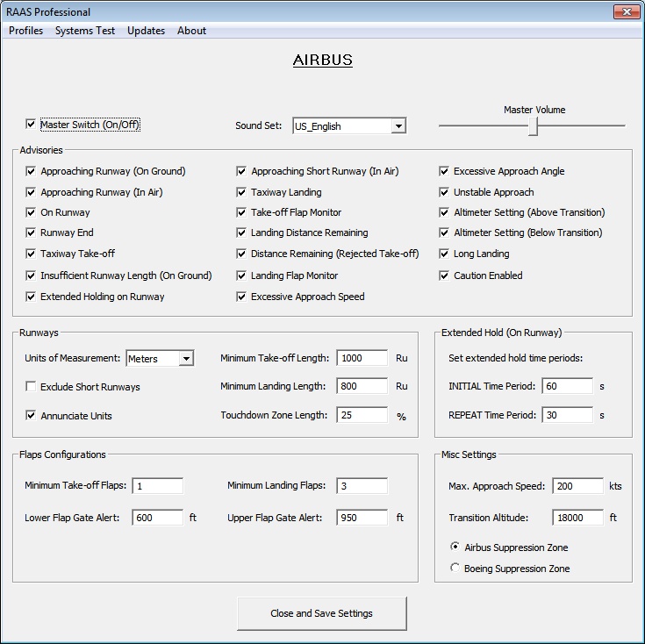
Task: Toggle Altimeter Setting (Below Transition)
Action: tap(444, 233)
